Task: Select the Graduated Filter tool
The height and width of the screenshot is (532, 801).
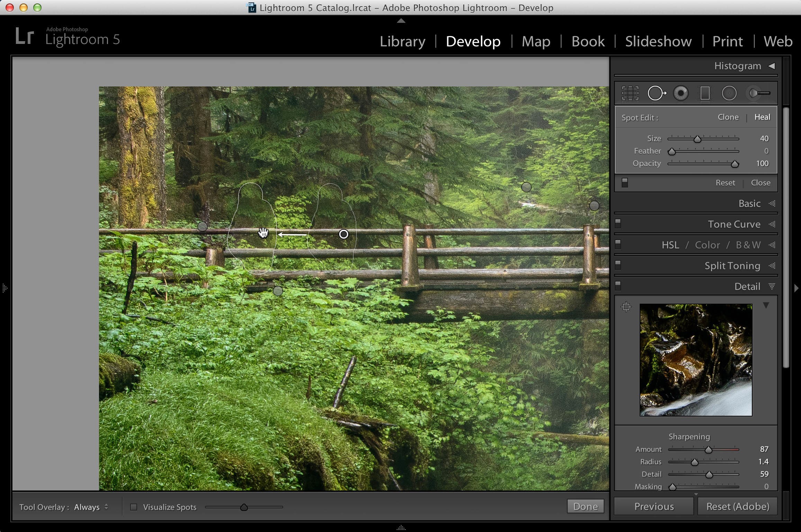Action: pyautogui.click(x=705, y=93)
